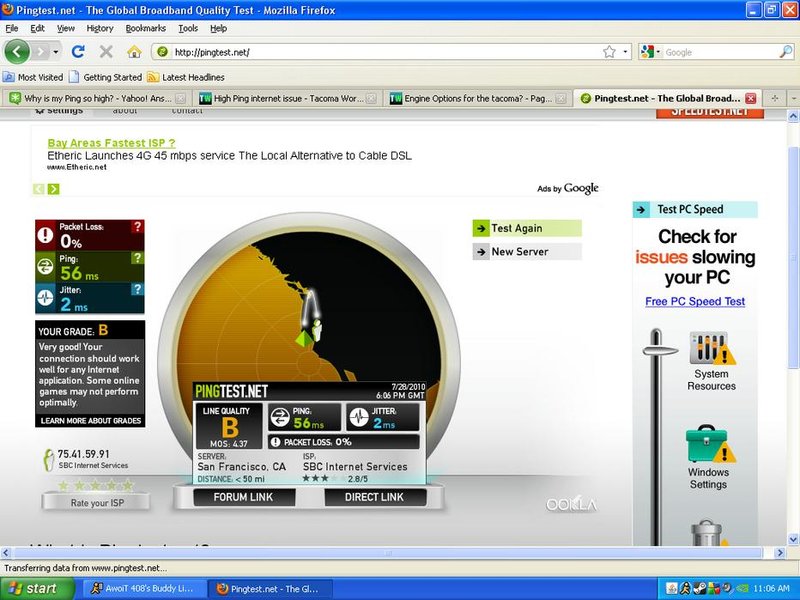
Task: Click the IP address 75.41.59.91
Action: pyautogui.click(x=83, y=454)
